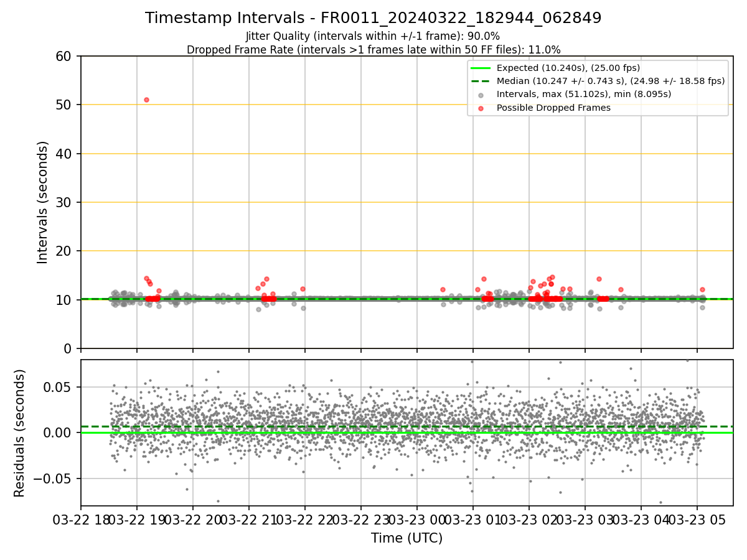Click the green line sample in the legend
The height and width of the screenshot is (560, 747).
[481, 68]
